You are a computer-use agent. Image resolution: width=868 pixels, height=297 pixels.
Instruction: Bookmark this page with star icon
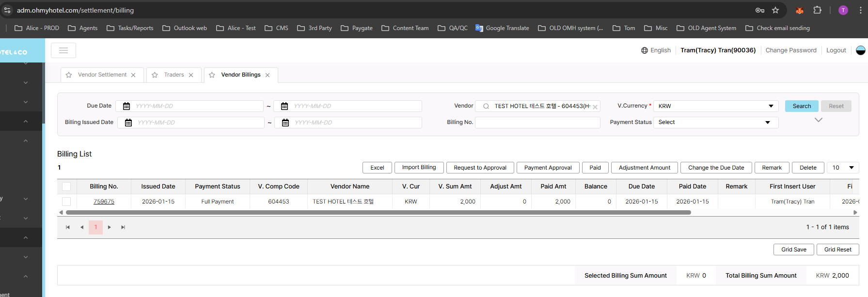(x=775, y=10)
